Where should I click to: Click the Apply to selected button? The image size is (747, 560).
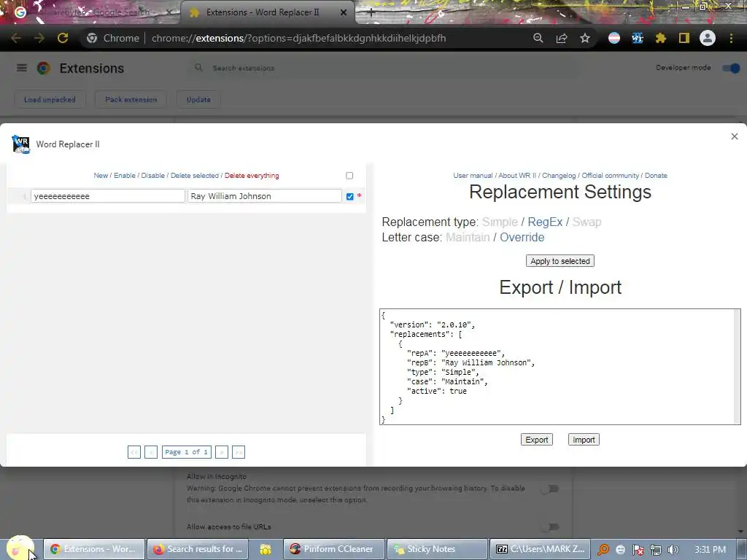coord(560,261)
